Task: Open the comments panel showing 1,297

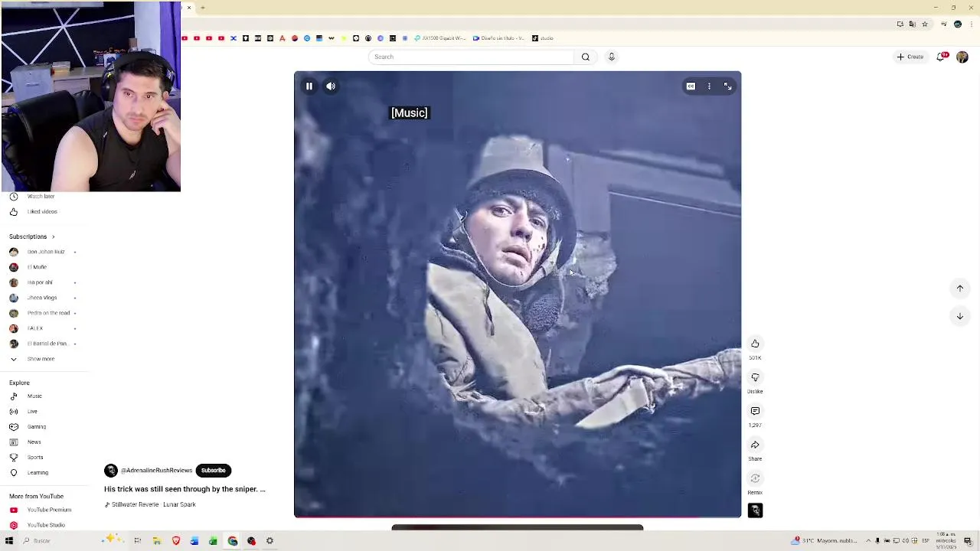Action: (x=755, y=411)
